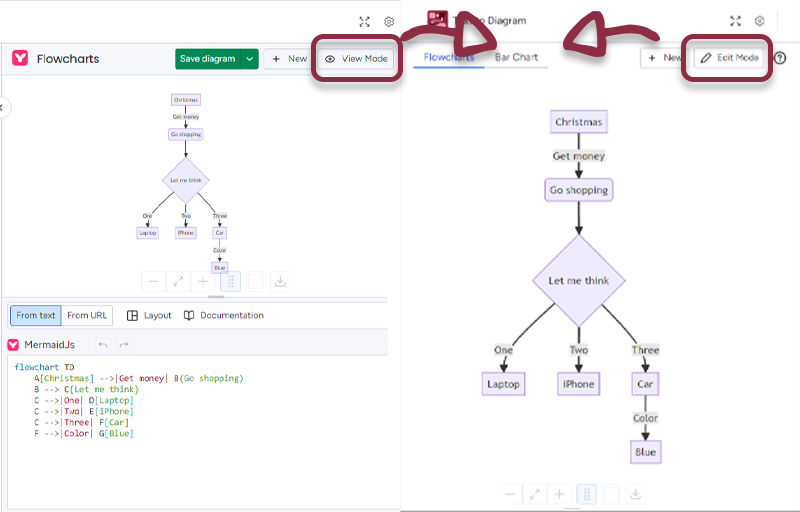Open the Save diagram dropdown arrow
Image resolution: width=800 pixels, height=512 pixels.
point(249,59)
